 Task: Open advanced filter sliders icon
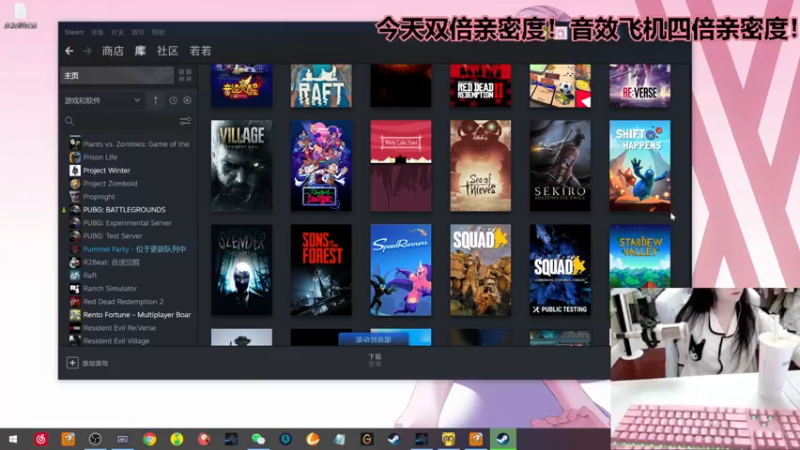(x=185, y=121)
